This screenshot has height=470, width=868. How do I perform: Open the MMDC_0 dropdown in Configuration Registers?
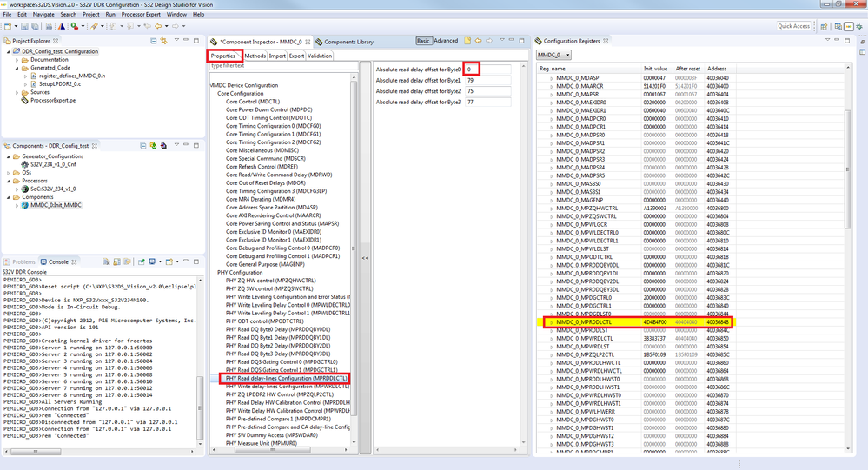(x=553, y=56)
